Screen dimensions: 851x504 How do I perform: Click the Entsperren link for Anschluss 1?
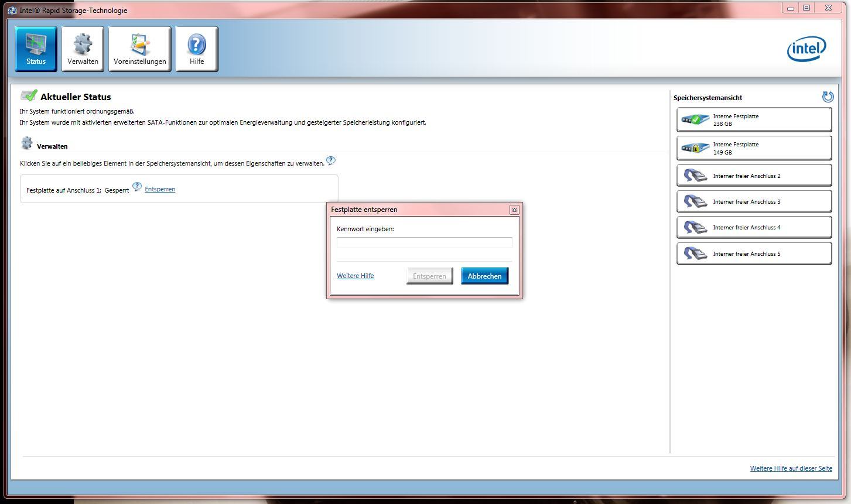tap(160, 189)
